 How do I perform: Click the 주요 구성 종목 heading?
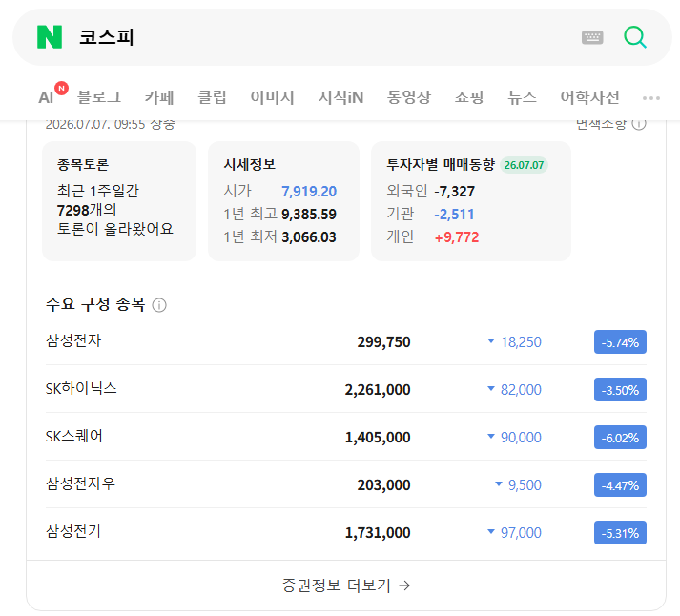click(x=95, y=304)
